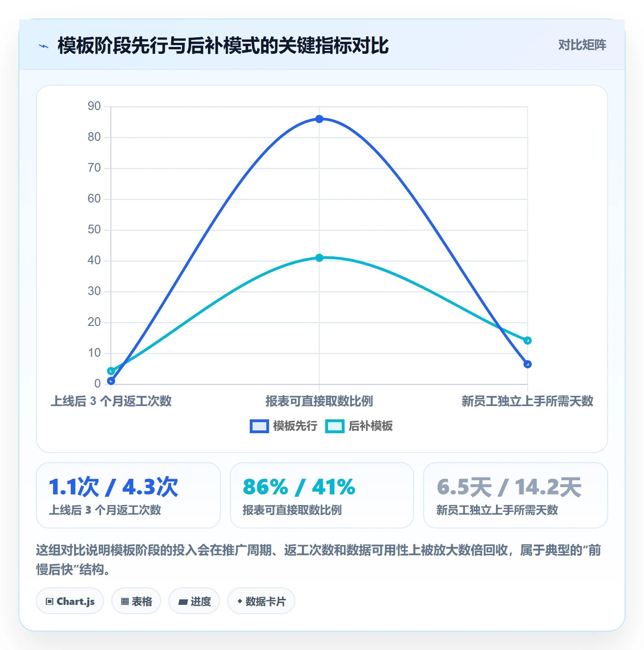Click the 进度 tag chip

coord(194,601)
